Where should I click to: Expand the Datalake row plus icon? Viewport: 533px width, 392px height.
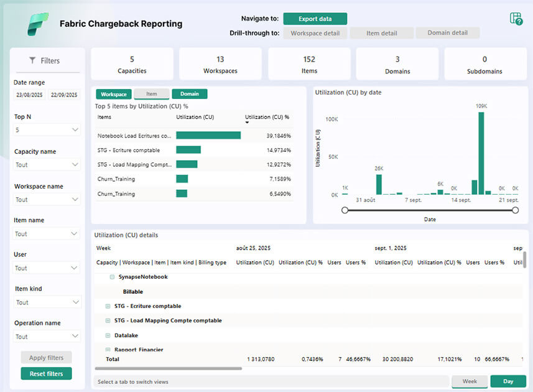[108, 335]
